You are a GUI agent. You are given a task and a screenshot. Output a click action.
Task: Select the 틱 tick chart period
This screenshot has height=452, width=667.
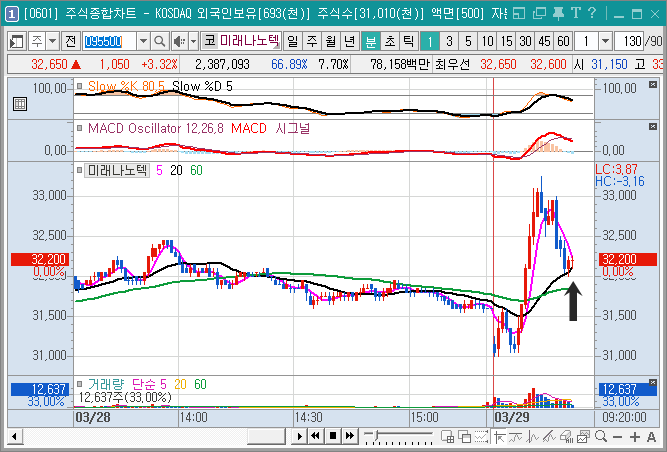click(408, 41)
